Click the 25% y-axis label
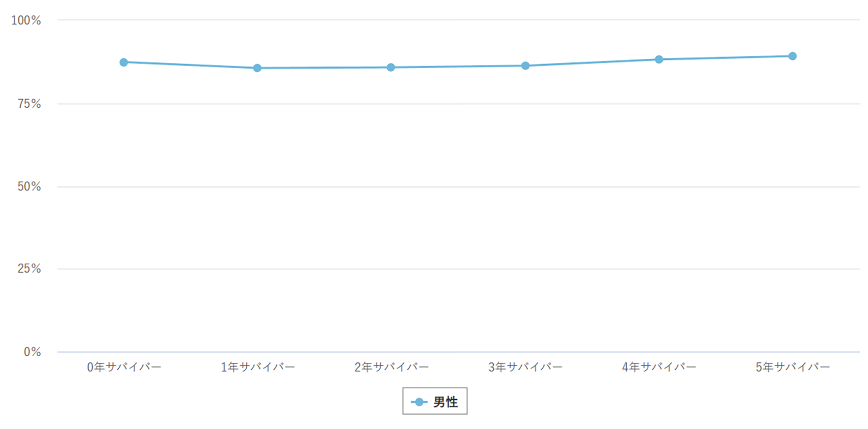 29,269
